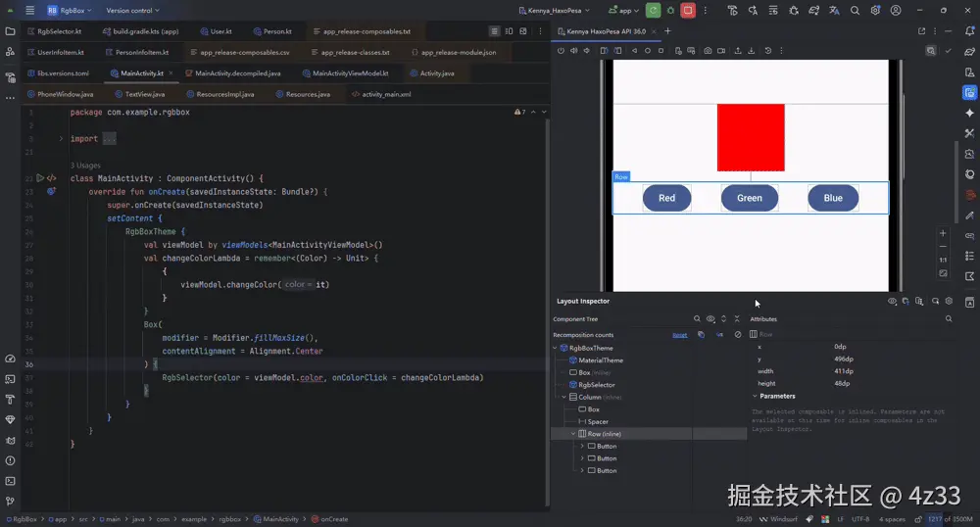Collapse the Parameters section
980x527 pixels.
[755, 396]
